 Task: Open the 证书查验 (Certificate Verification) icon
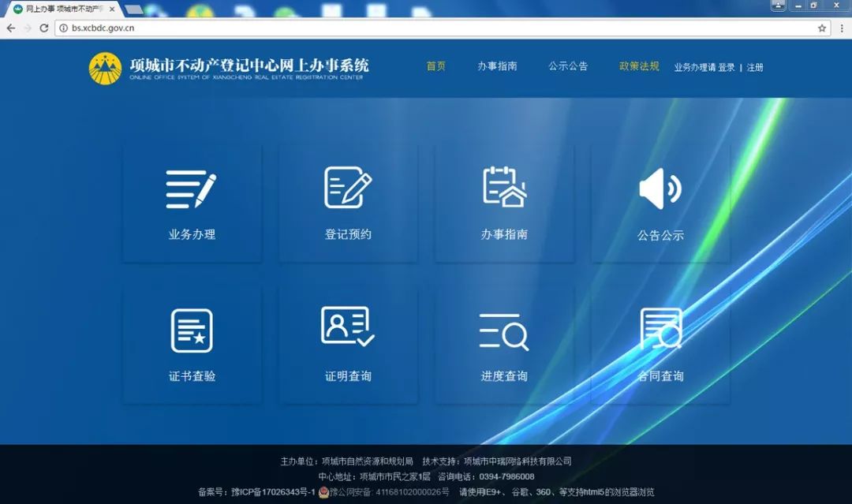click(x=191, y=331)
